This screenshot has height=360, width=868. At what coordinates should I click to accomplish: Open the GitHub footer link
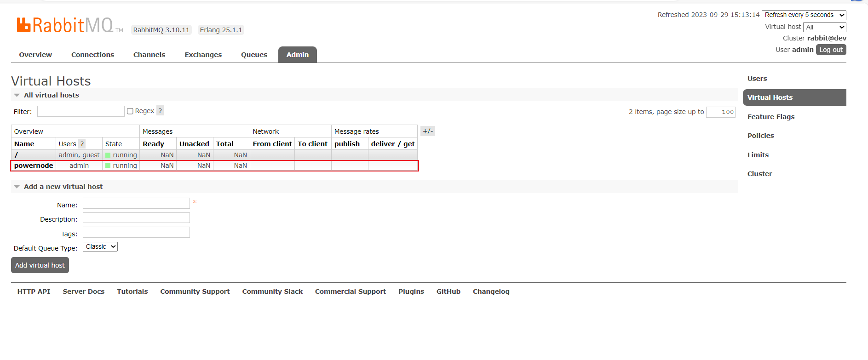(x=448, y=291)
